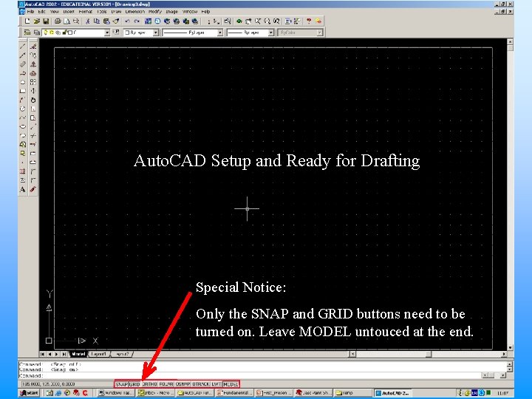This screenshot has width=532, height=399.
Task: Toggle the ORTHO status bar button
Action: click(149, 384)
